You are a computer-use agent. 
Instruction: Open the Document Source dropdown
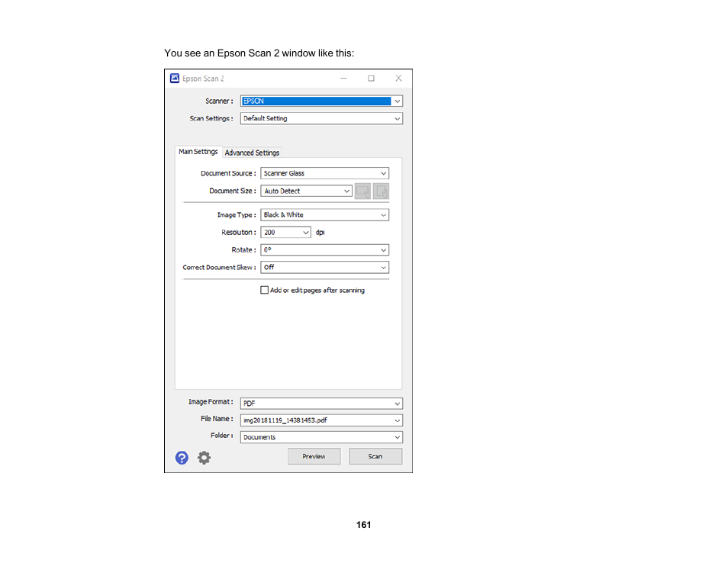[x=324, y=174]
